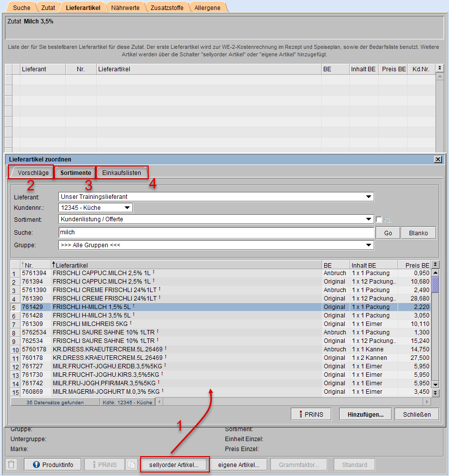The image size is (449, 476).
Task: Open the Nährwerte tab
Action: [125, 7]
